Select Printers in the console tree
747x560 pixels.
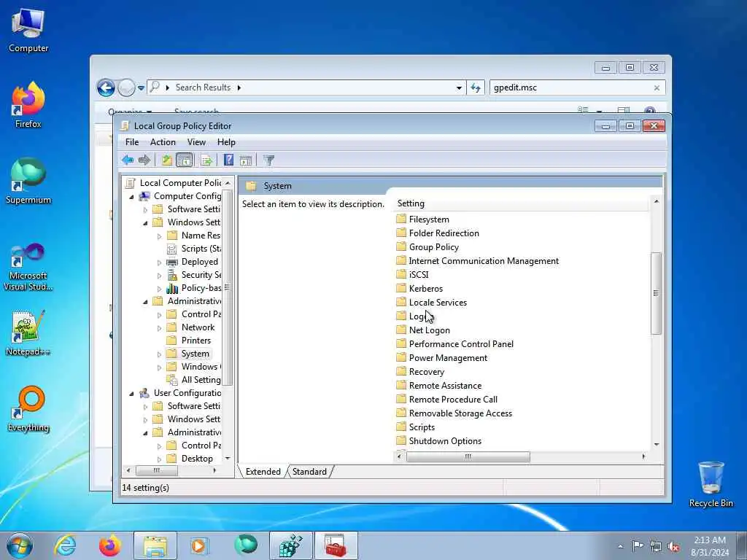click(x=196, y=341)
